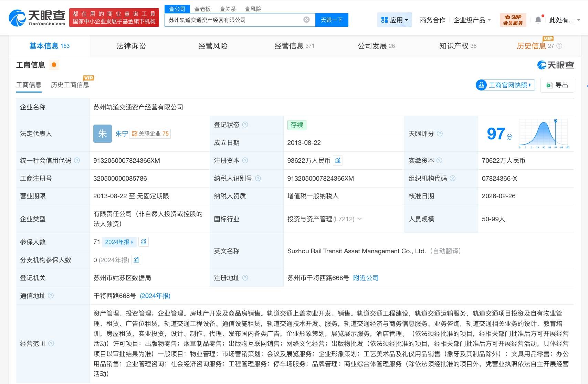Click the registered capital chart icon
This screenshot has width=588, height=384.
pyautogui.click(x=338, y=161)
